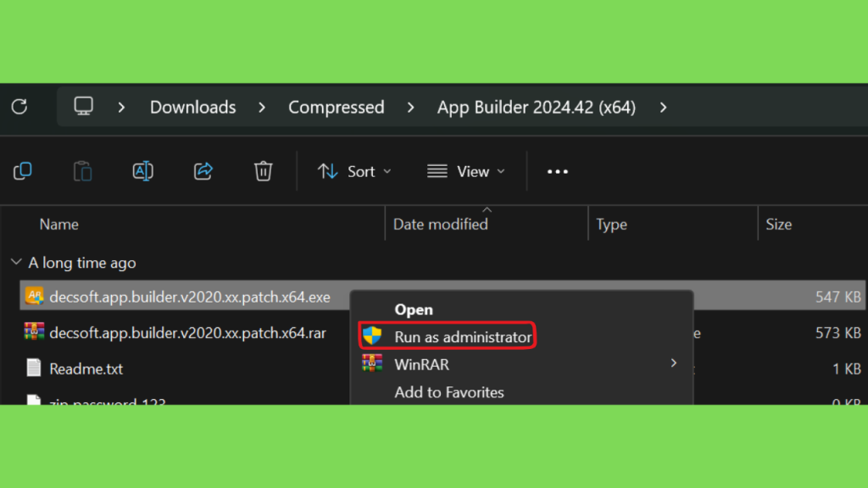Select Open in the context menu
Screen dimensions: 868x488
[414, 310]
